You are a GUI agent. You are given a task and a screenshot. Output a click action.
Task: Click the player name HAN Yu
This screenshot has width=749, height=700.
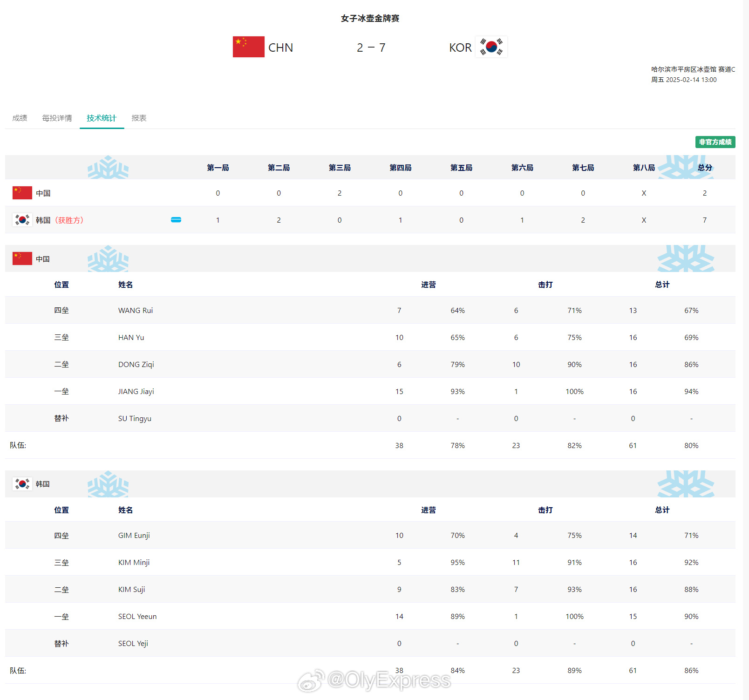pyautogui.click(x=131, y=337)
